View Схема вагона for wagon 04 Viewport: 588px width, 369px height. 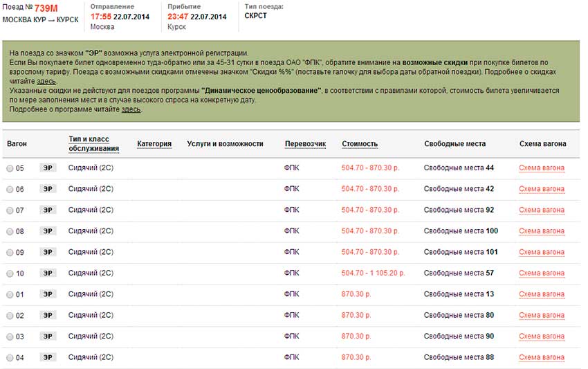[541, 357]
